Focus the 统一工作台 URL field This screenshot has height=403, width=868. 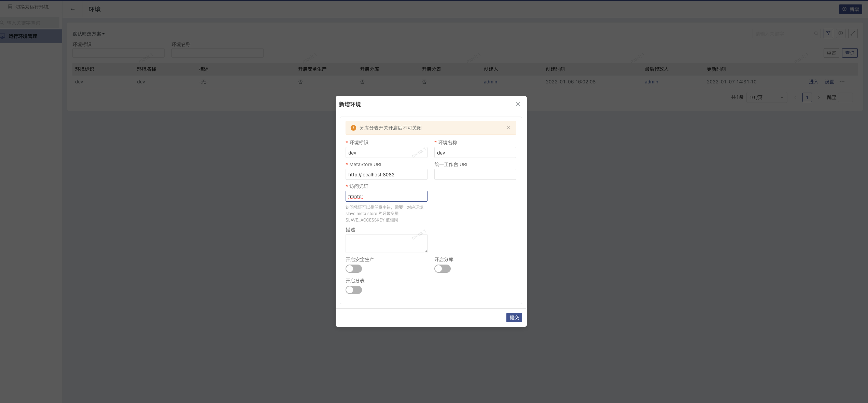tap(475, 174)
